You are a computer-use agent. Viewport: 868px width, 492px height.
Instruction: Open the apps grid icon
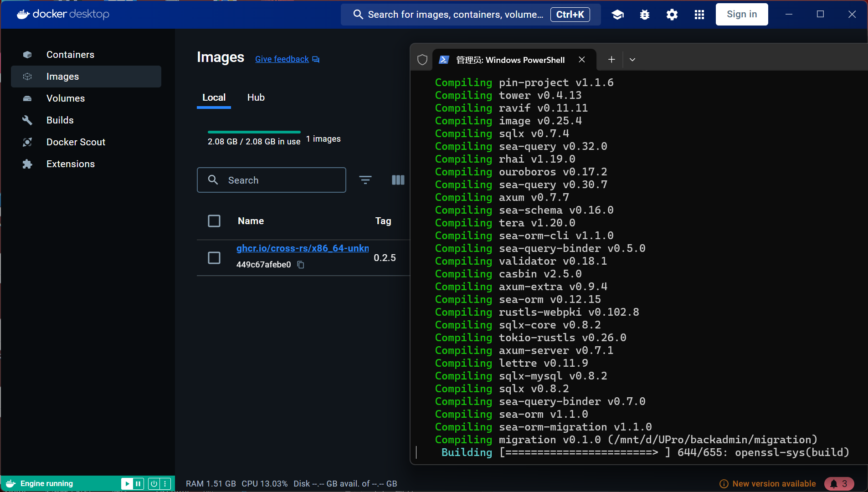point(699,15)
